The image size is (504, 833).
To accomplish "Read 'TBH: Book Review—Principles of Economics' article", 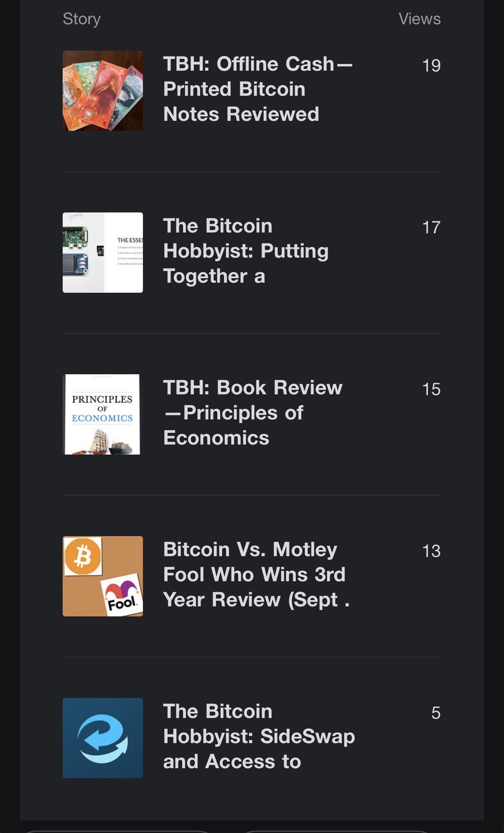I will (252, 413).
